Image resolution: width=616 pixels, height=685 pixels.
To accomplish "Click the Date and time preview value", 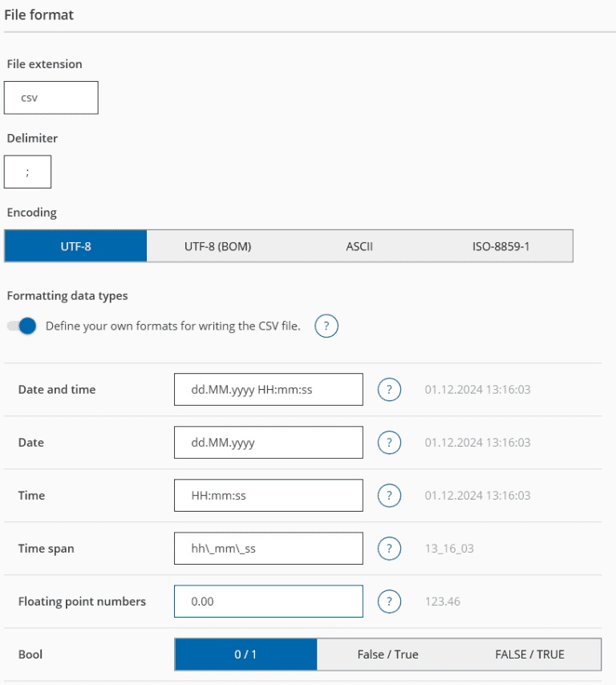I will coord(477,389).
